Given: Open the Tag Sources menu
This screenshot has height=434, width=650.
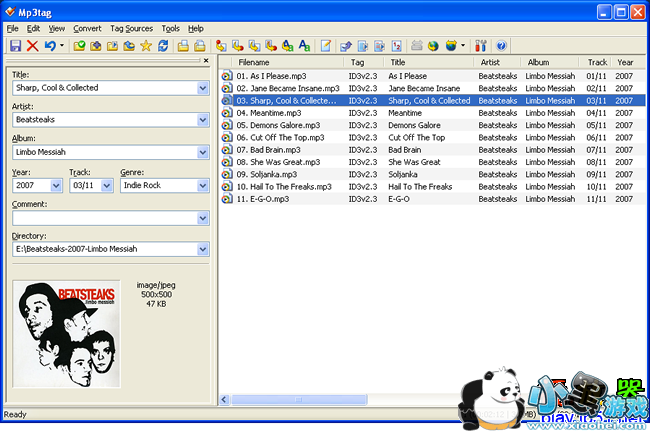Looking at the screenshot, I should pos(131,29).
